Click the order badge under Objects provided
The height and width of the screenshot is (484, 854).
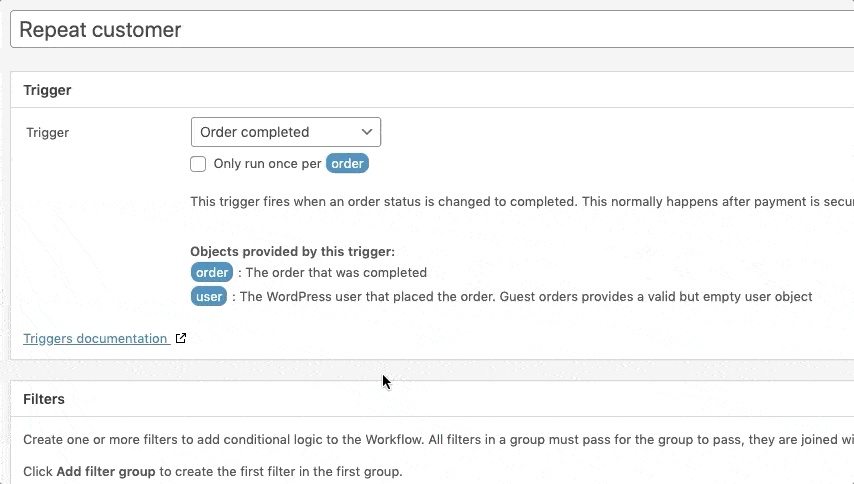tap(212, 272)
